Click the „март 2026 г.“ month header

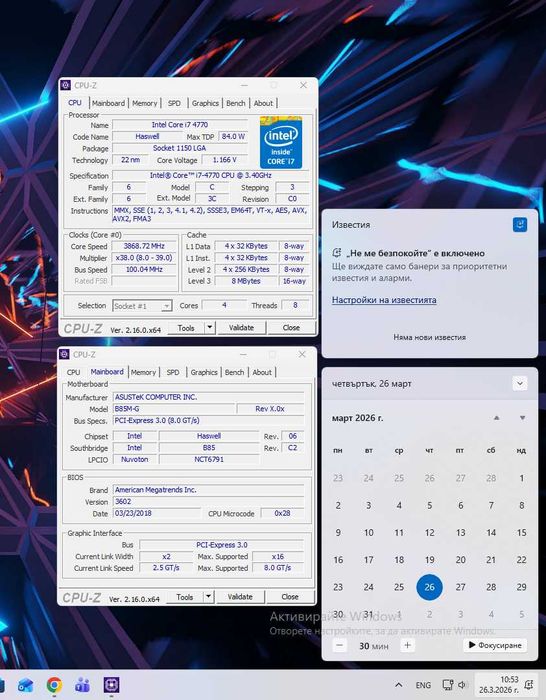click(x=358, y=418)
